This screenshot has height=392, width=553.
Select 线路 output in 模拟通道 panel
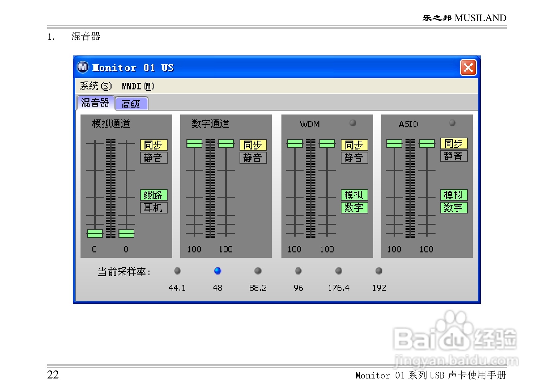154,195
